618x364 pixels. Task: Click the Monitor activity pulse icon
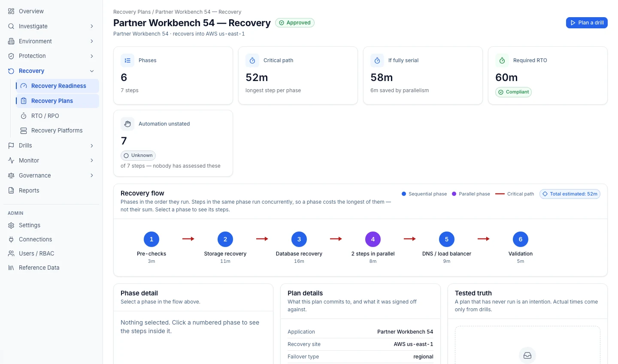pos(11,160)
